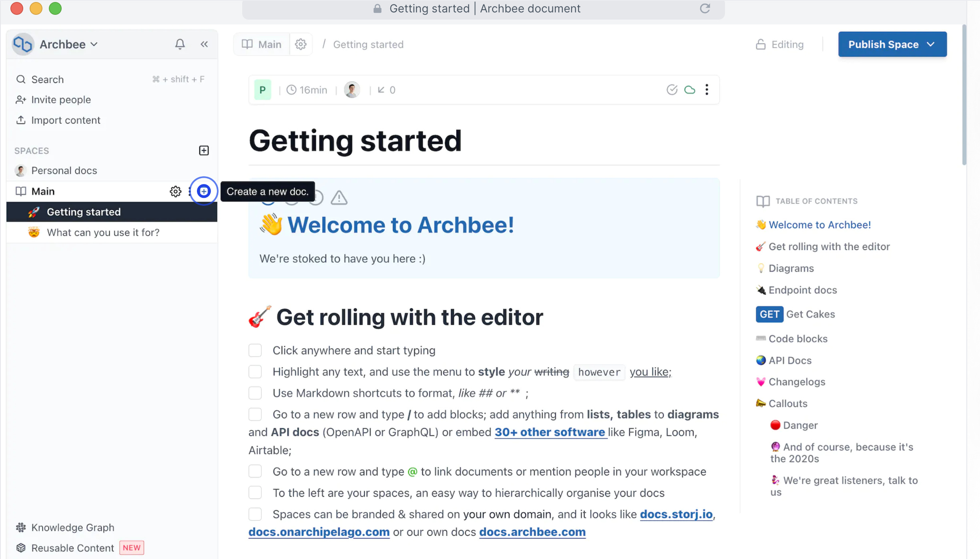Go to API Docs in contents

click(x=790, y=360)
